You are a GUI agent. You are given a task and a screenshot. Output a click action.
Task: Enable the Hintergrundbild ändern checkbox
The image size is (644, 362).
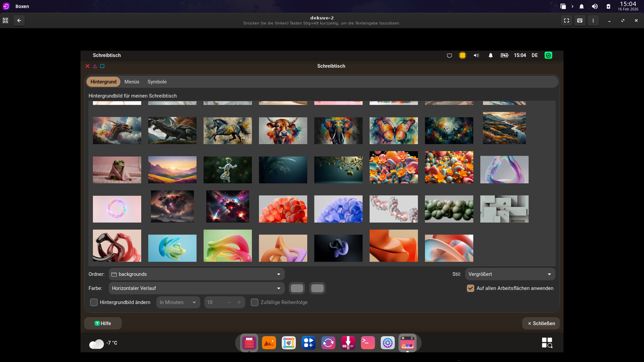[94, 302]
